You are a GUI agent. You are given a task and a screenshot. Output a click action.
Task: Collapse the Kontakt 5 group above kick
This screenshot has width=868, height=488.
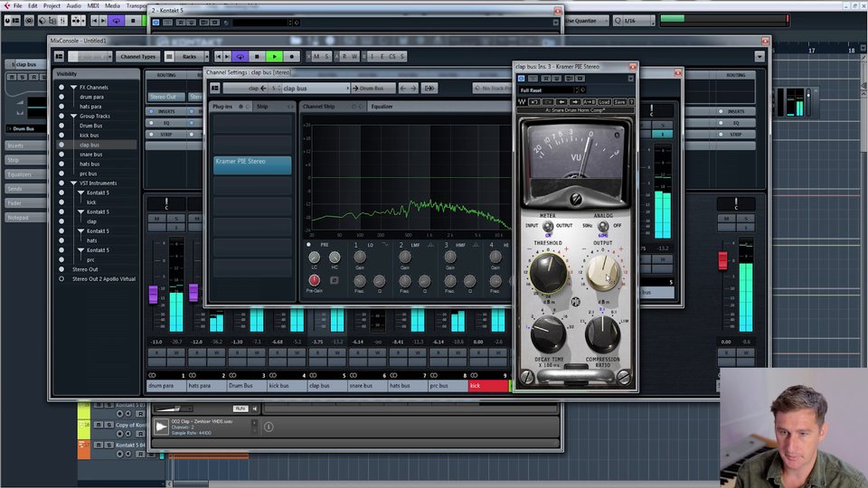(80, 193)
